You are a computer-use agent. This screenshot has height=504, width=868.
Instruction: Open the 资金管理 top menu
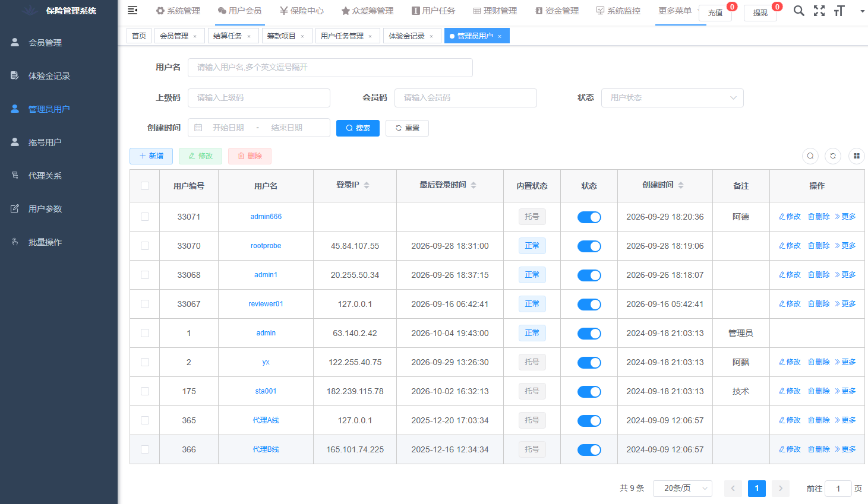point(557,11)
